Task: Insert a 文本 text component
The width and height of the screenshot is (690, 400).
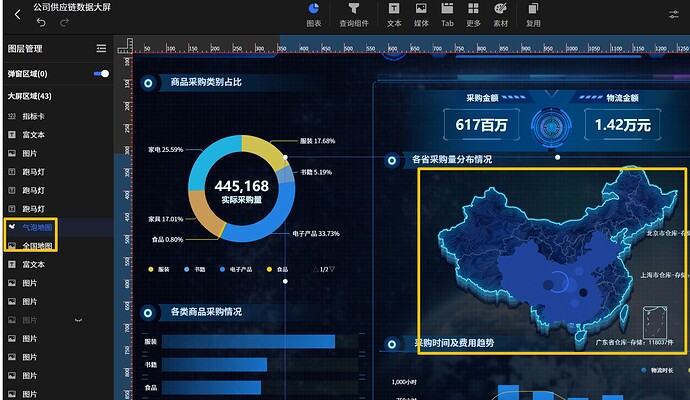Action: (394, 15)
